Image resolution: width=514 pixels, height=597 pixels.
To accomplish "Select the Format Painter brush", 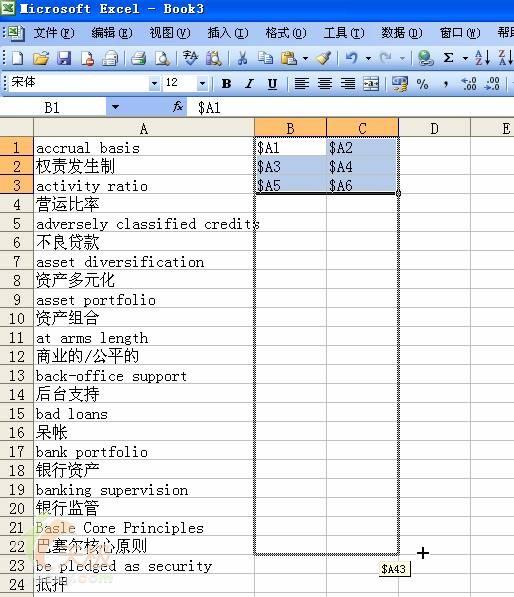I will (324, 58).
